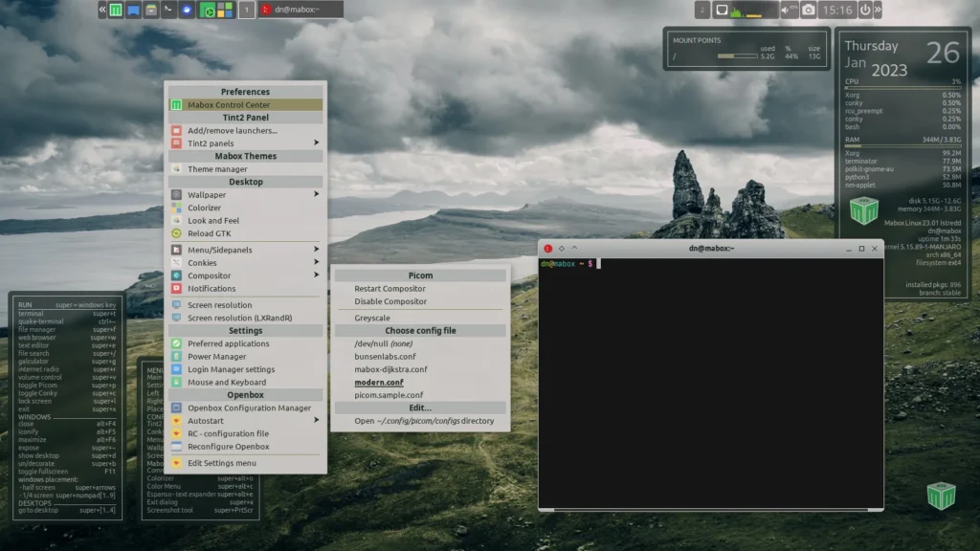
Task: Click the Conkies icon
Action: click(x=176, y=263)
